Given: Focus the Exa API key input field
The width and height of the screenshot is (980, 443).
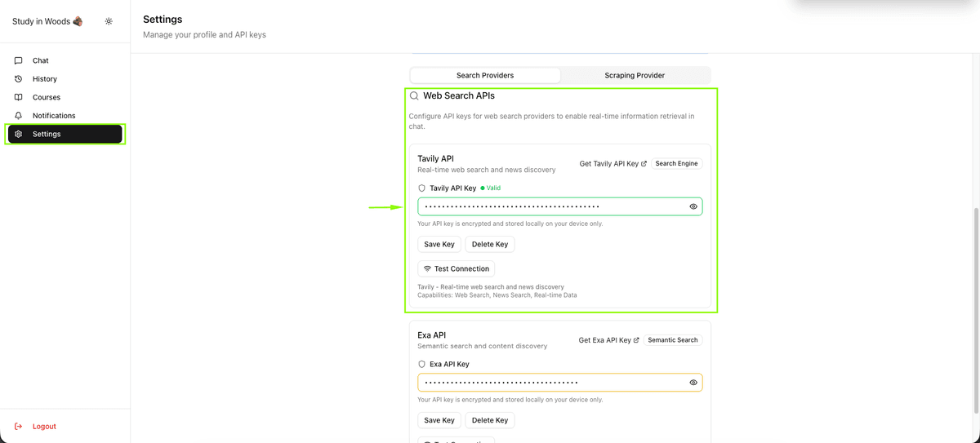Looking at the screenshot, I should [x=560, y=383].
